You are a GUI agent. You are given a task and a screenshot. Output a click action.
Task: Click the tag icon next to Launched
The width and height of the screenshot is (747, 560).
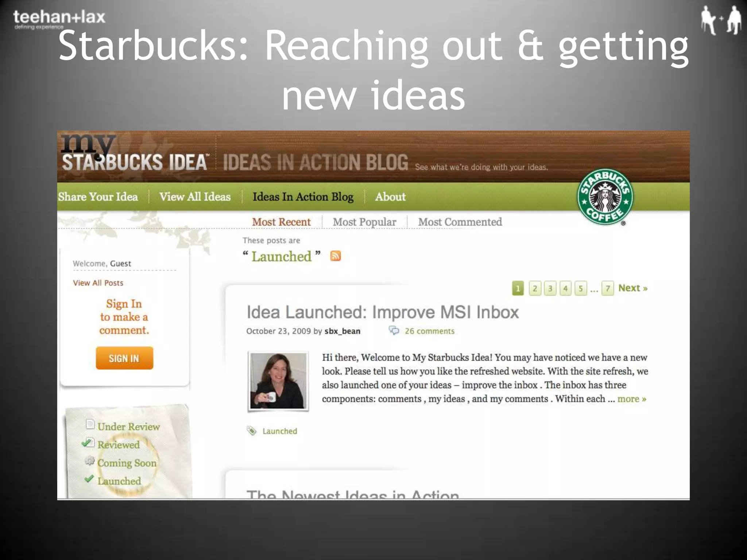[x=251, y=431]
